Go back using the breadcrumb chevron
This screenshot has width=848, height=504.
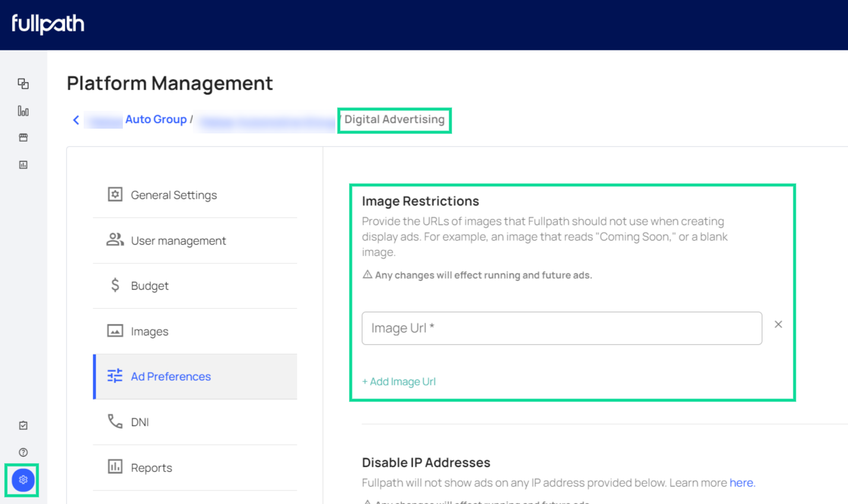coord(76,120)
